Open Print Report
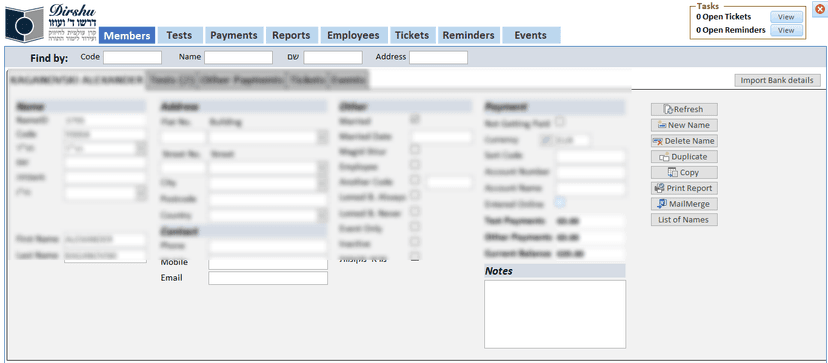 click(684, 188)
